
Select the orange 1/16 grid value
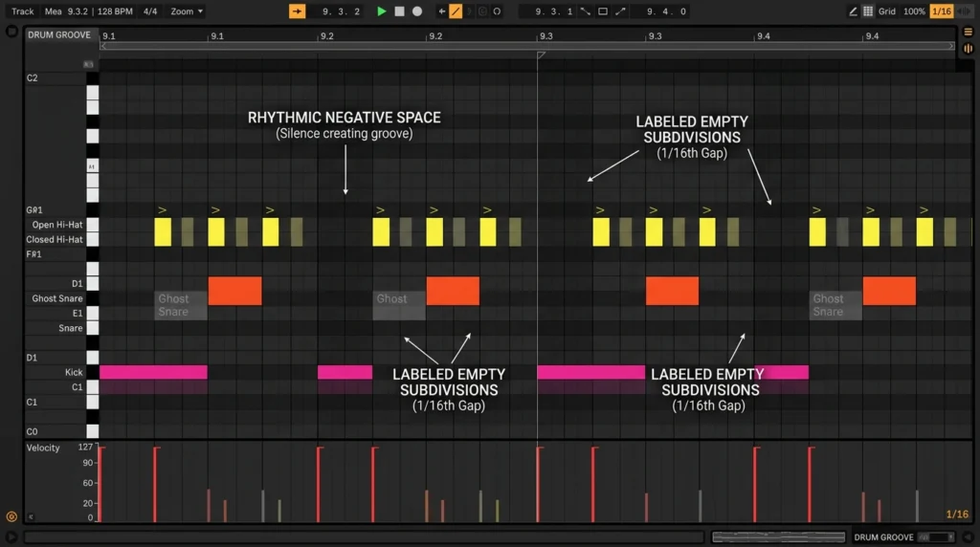click(942, 11)
